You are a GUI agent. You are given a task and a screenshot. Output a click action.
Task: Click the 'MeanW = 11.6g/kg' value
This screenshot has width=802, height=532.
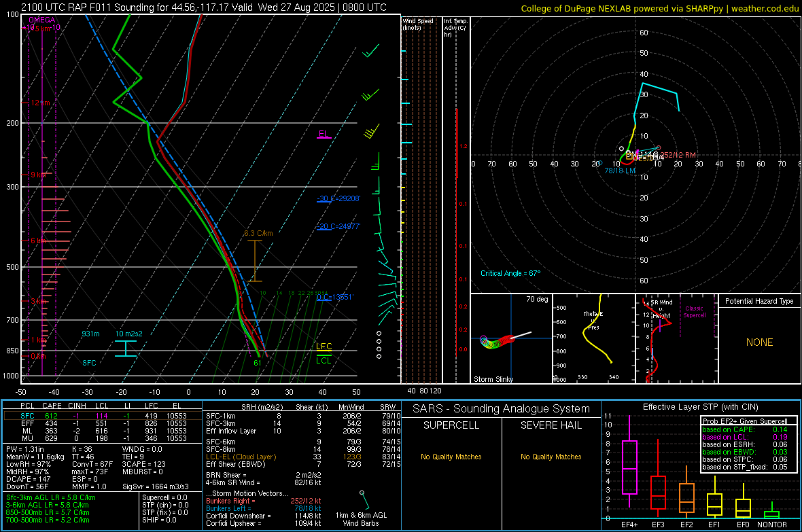(35, 457)
